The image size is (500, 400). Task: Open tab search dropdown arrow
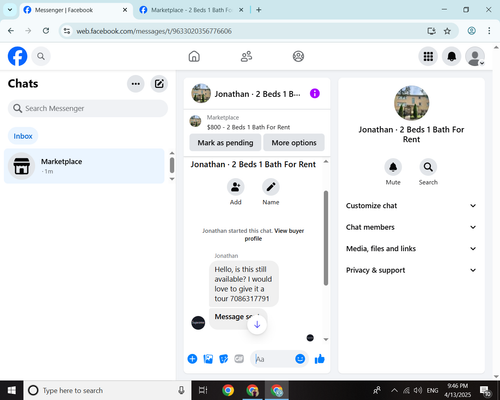pyautogui.click(x=10, y=10)
